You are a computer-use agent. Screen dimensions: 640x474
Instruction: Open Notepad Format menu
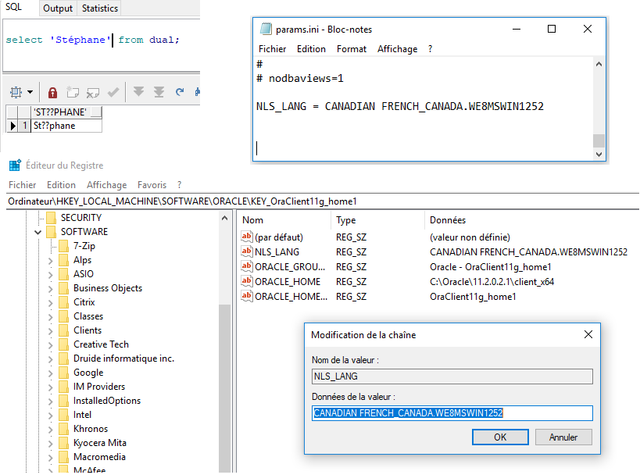(351, 49)
